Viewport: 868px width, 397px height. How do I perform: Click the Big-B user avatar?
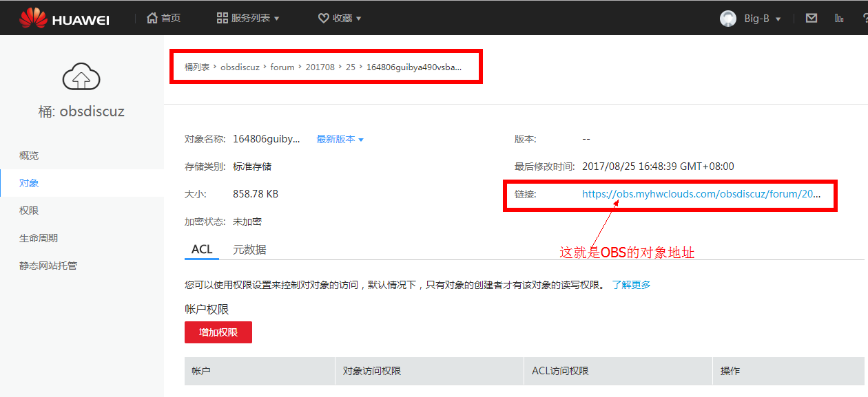coord(728,19)
